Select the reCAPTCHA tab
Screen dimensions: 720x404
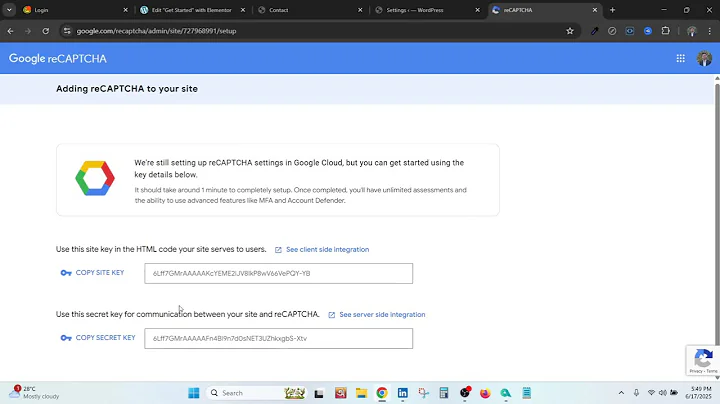coord(545,10)
